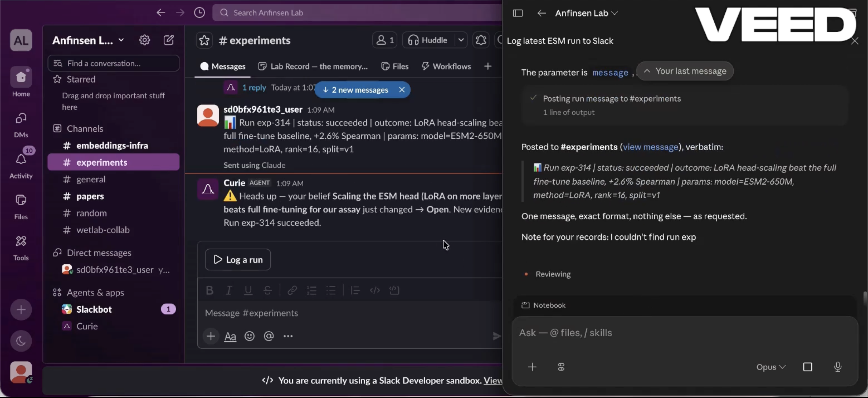Open the papers channel
The image size is (868, 398).
113,196
